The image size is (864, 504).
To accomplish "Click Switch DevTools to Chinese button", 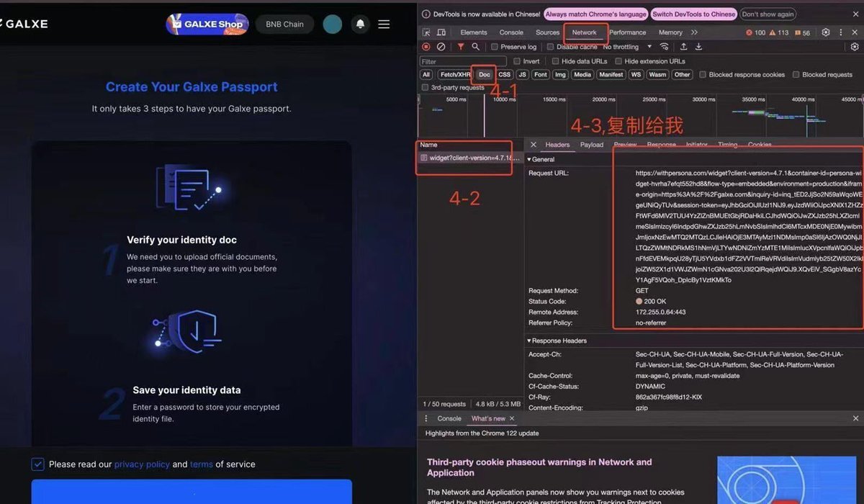I will (693, 14).
